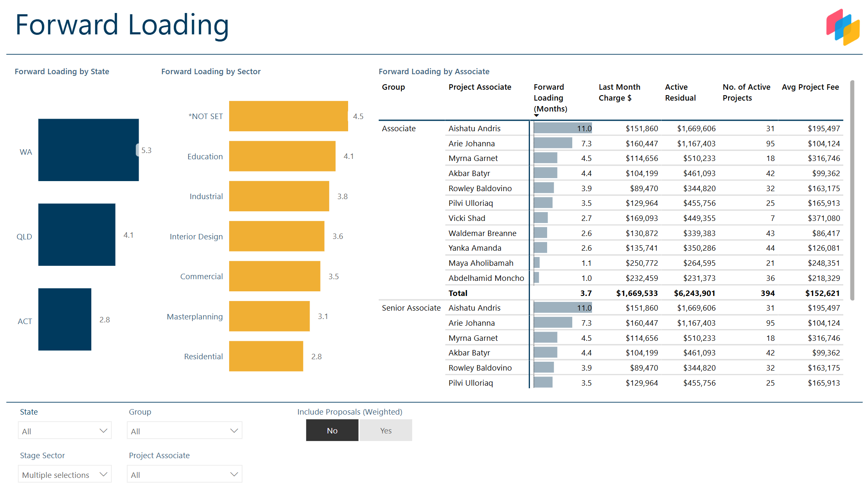The height and width of the screenshot is (485, 868).
Task: Click Maya Aholibamah row name
Action: click(x=480, y=263)
